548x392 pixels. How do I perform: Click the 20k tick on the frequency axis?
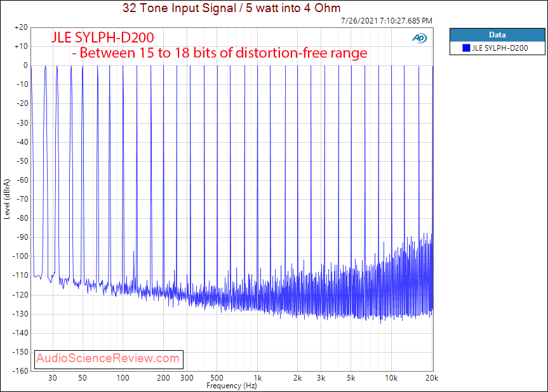pyautogui.click(x=432, y=377)
